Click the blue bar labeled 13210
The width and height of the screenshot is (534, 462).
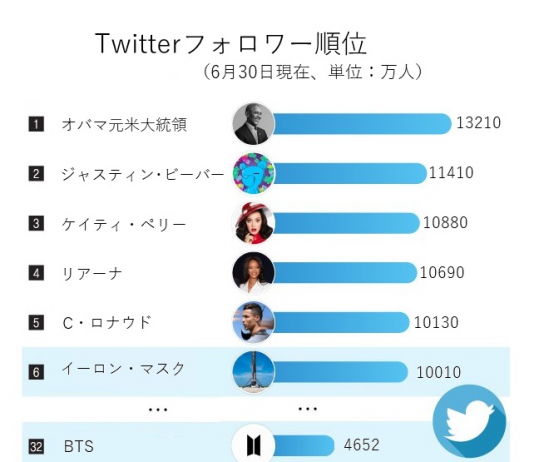click(x=362, y=124)
